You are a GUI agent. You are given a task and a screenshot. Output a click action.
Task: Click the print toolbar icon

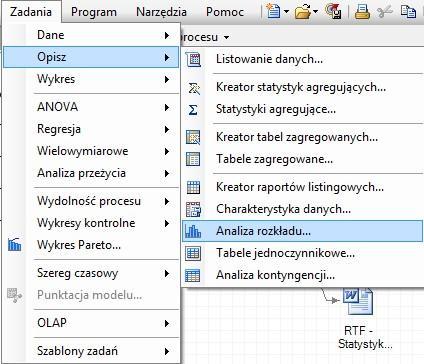(362, 12)
